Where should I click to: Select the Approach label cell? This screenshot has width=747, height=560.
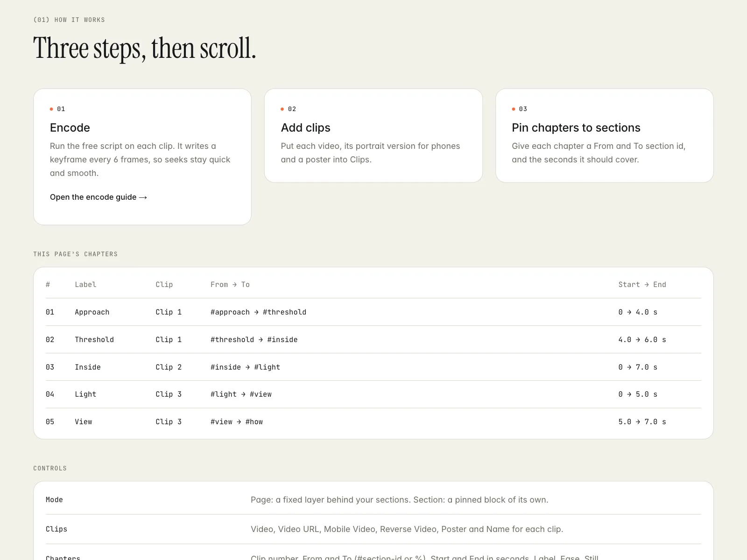tap(92, 312)
